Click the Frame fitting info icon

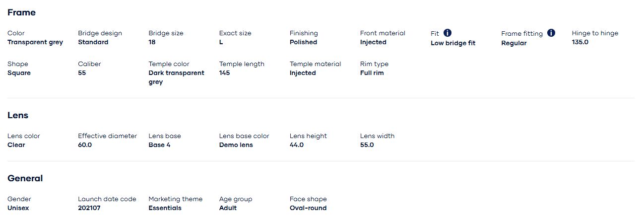551,33
